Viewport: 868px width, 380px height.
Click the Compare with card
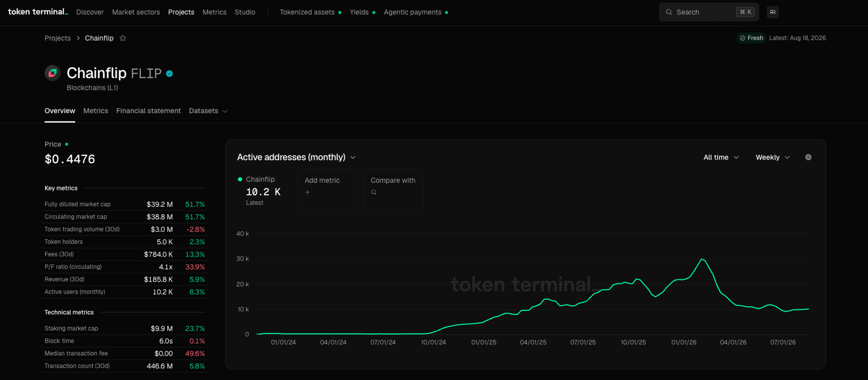point(393,191)
